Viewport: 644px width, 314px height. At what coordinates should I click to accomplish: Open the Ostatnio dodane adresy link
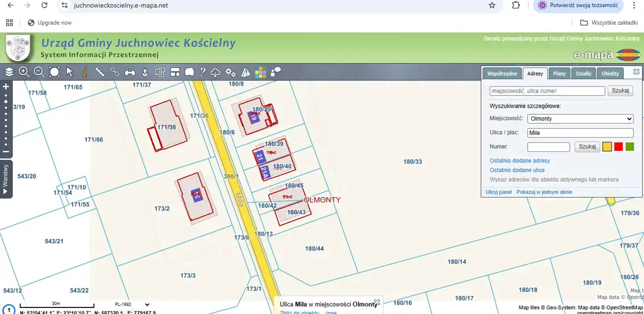coord(519,161)
